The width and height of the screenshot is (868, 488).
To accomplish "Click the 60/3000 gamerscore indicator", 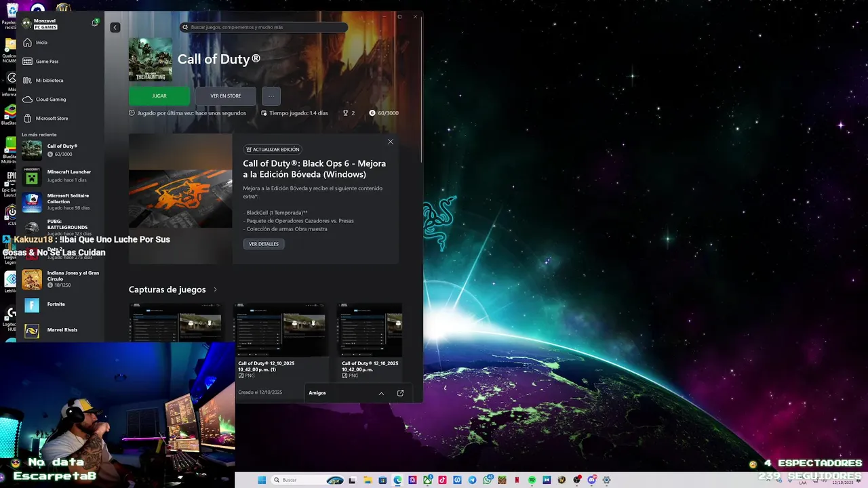I will pyautogui.click(x=384, y=113).
